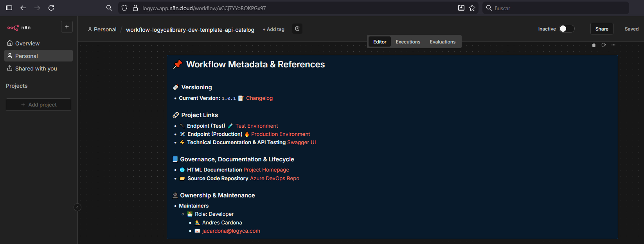Switch to the Executions tab
Screen dimensions: 644x244
[x=408, y=42]
